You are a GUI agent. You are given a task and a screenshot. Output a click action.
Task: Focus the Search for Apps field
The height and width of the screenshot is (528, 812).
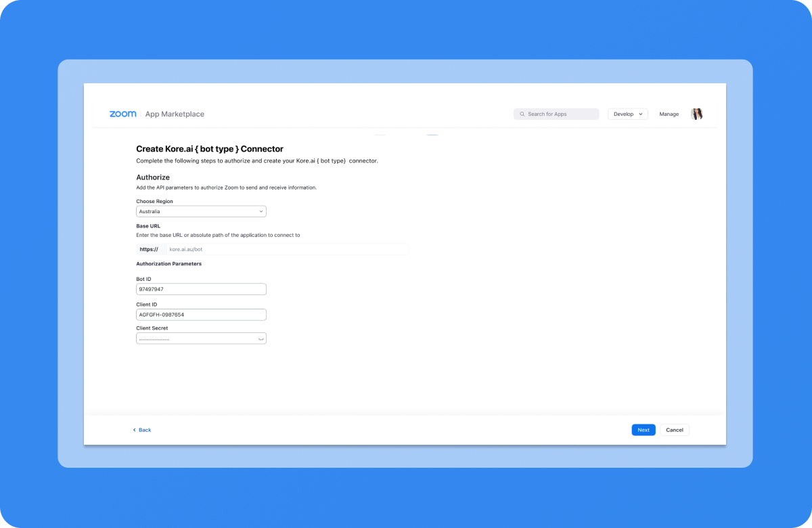tap(556, 114)
